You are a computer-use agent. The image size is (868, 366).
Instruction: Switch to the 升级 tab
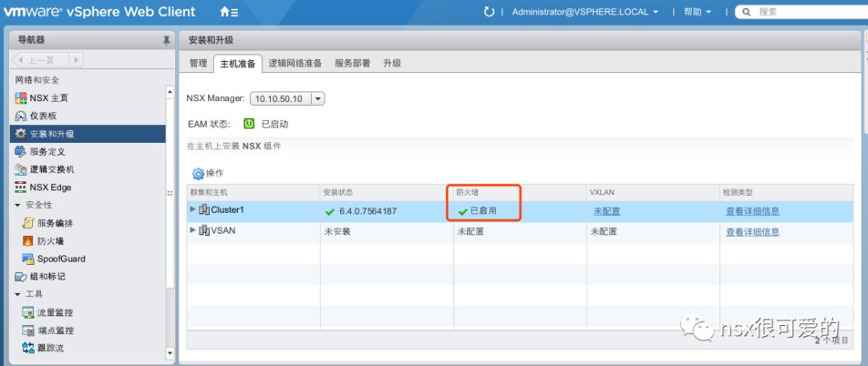click(x=392, y=63)
